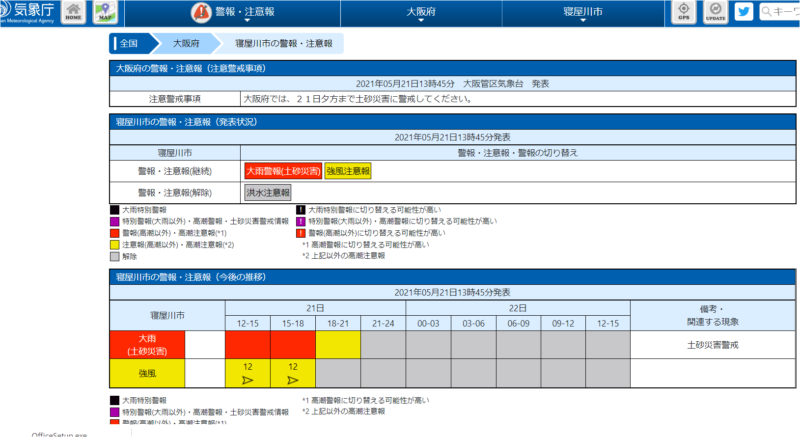Open the MAP icon in the header
The image size is (800, 437).
click(x=104, y=13)
